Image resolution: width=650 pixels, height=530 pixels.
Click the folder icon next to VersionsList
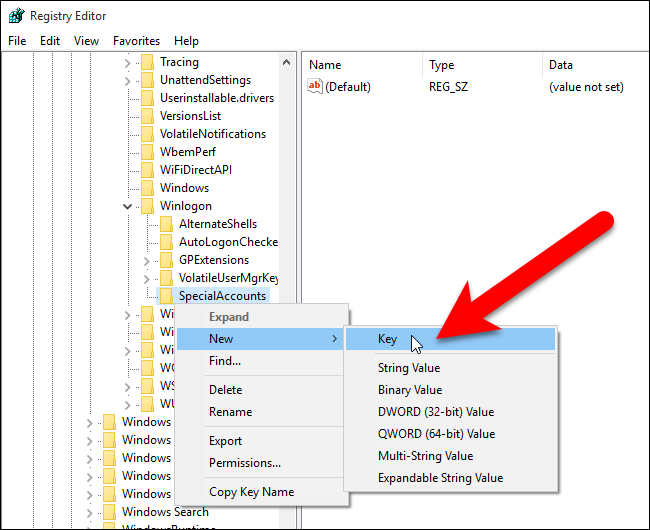click(x=148, y=116)
